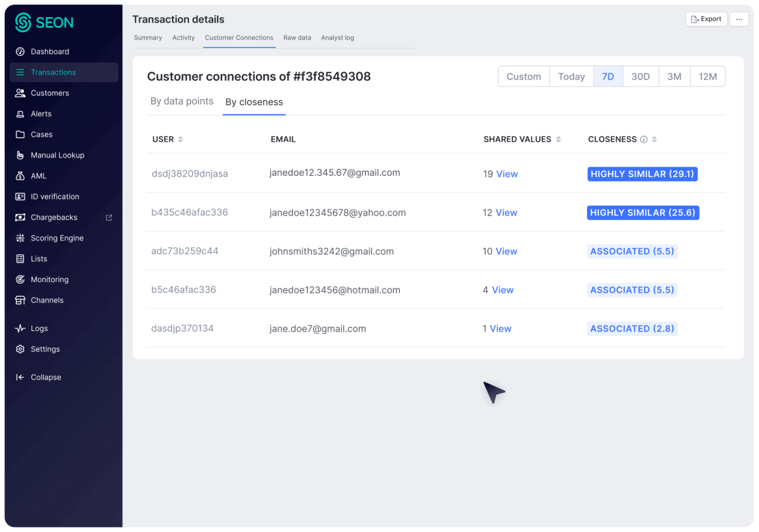This screenshot has height=532, width=759.
Task: Click the closeness info icon
Action: coord(643,139)
